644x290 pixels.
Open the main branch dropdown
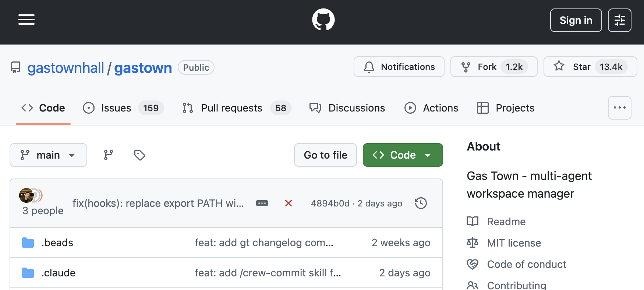[48, 155]
